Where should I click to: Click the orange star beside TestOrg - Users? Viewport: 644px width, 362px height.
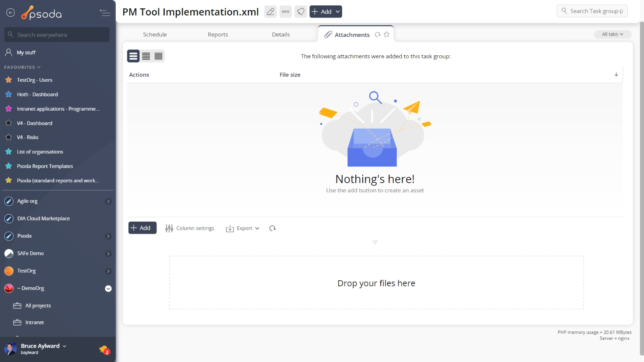pos(8,80)
